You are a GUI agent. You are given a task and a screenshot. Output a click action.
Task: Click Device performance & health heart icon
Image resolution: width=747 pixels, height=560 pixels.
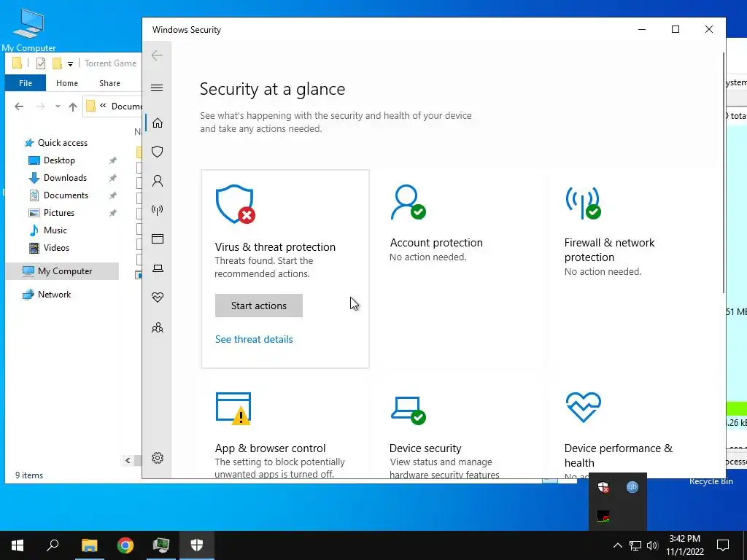coord(584,407)
